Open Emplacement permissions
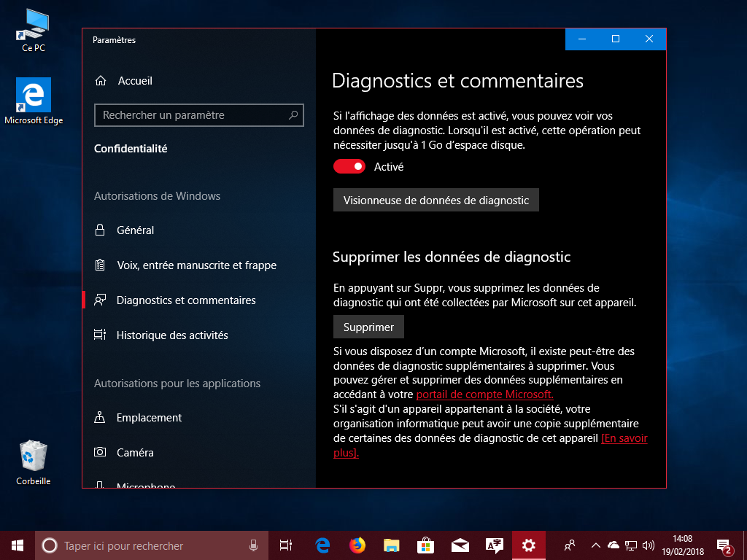The height and width of the screenshot is (560, 747). [x=149, y=418]
